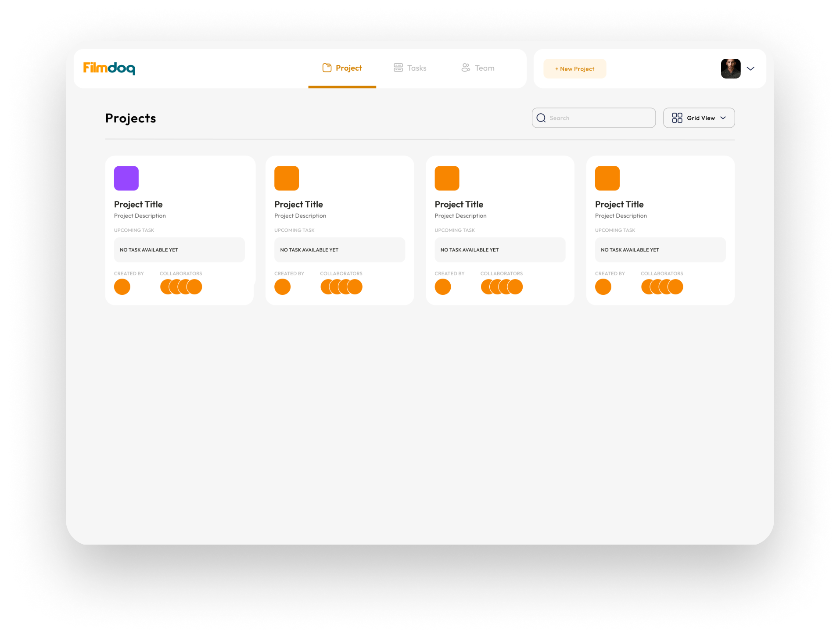Click the orange thumbnail on the second project
This screenshot has height=638, width=840.
[286, 178]
